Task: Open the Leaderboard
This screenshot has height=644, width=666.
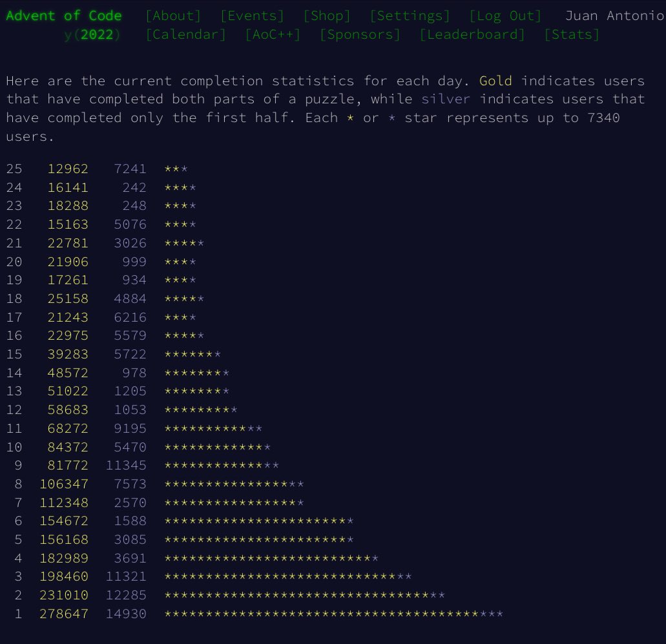Action: coord(473,34)
